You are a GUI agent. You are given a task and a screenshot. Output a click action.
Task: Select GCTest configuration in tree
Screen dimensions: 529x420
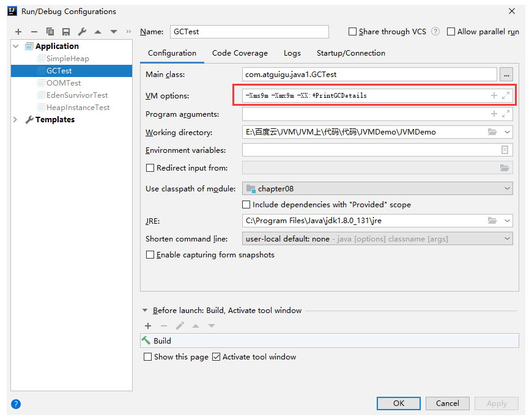click(72, 70)
